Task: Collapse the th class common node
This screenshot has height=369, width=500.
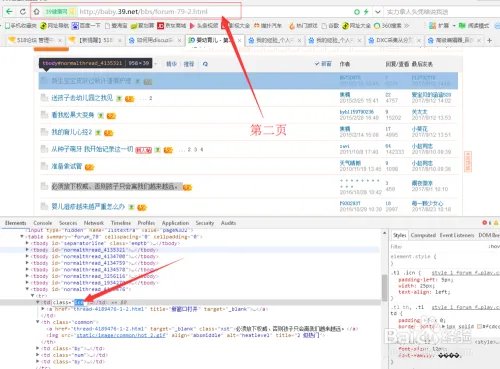Action: pos(38,322)
